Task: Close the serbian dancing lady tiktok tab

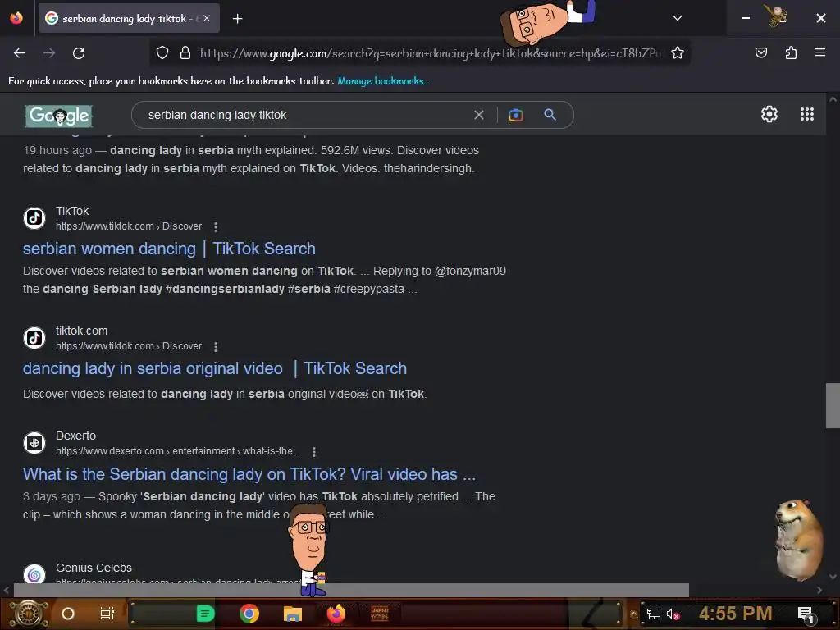Action: coord(207,18)
